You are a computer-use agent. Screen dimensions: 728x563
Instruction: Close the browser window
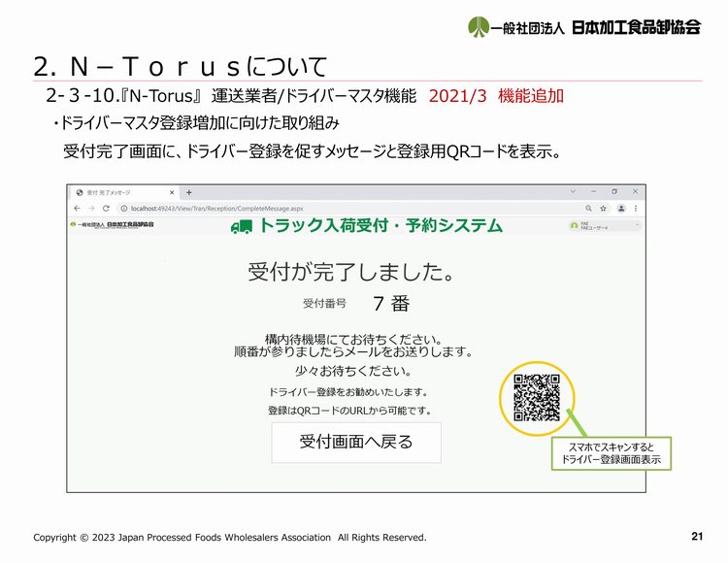[x=635, y=191]
